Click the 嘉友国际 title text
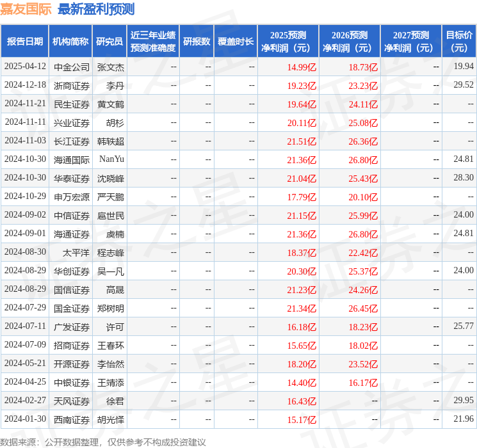The width and height of the screenshot is (477, 448). (26, 9)
